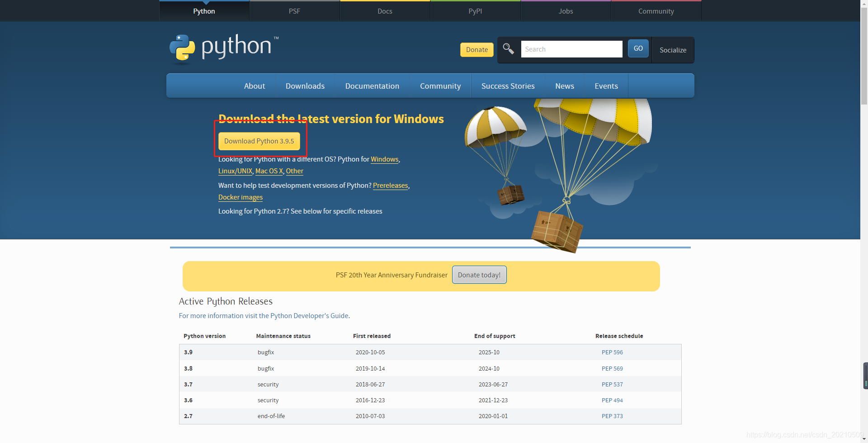Click the yellow Donate button

[477, 50]
